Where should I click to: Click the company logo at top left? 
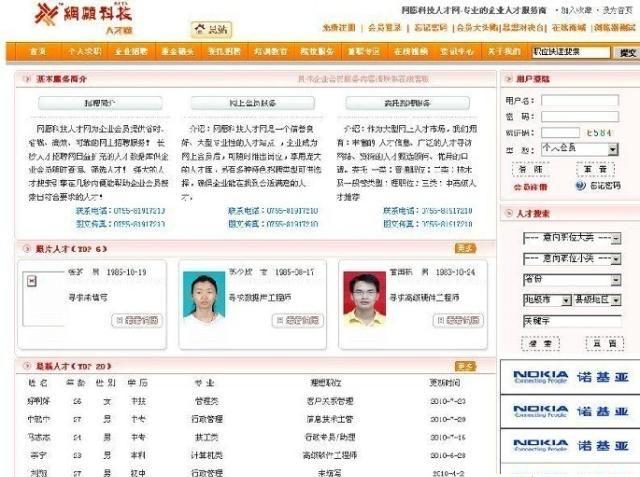pos(84,18)
